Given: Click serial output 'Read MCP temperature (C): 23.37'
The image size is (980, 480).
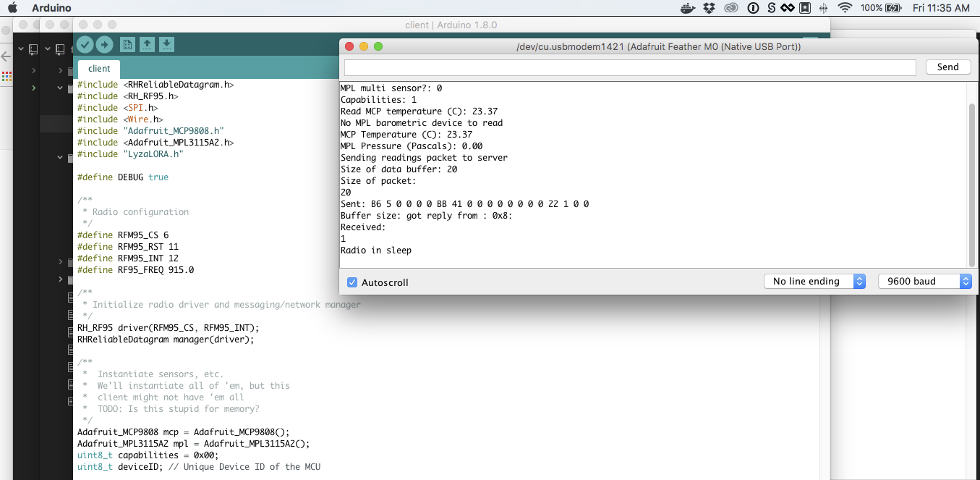Looking at the screenshot, I should [x=419, y=111].
